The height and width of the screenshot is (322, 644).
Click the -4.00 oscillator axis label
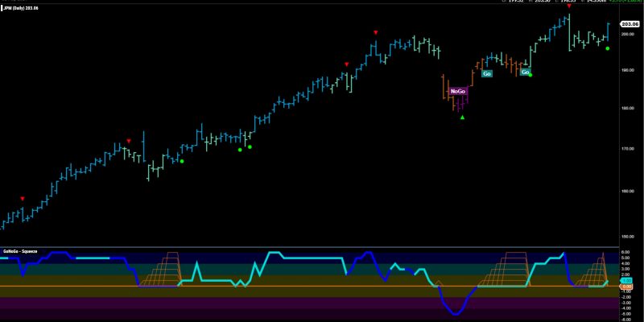click(627, 308)
